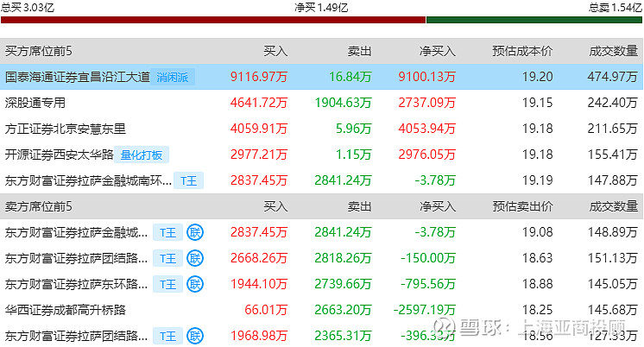Image resolution: width=644 pixels, height=347 pixels.
Task: Click the 卖方席位前5 section header
Action: tap(39, 206)
